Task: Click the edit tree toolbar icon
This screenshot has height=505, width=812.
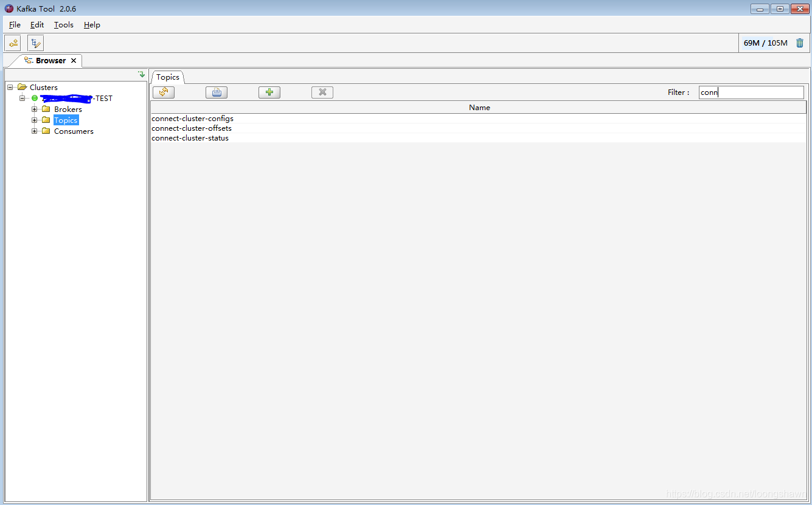Action: point(36,43)
